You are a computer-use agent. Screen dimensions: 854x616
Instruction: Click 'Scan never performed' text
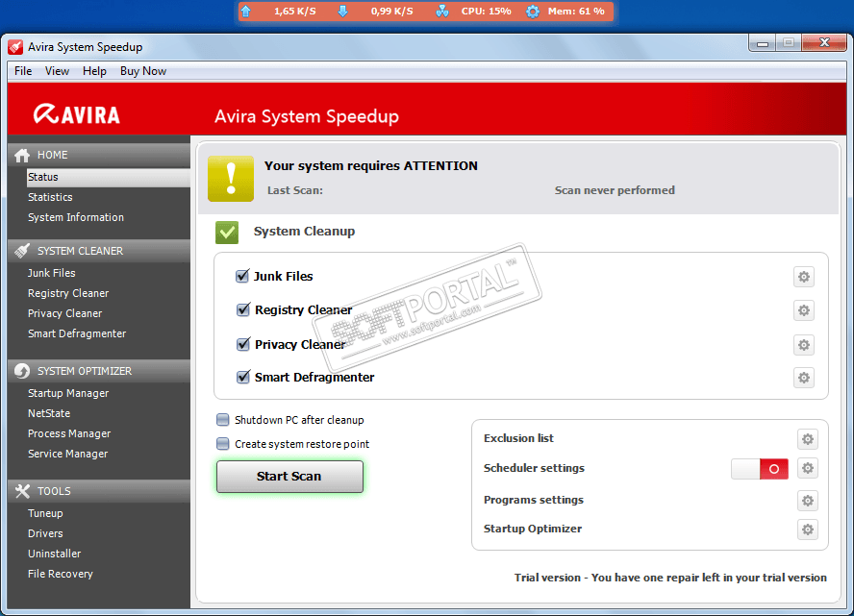(x=615, y=190)
